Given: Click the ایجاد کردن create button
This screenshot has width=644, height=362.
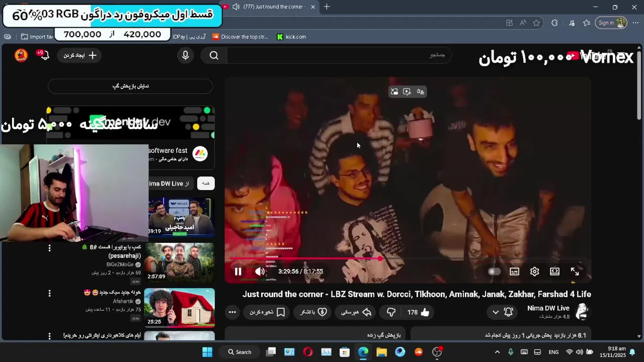Looking at the screenshot, I should [80, 55].
